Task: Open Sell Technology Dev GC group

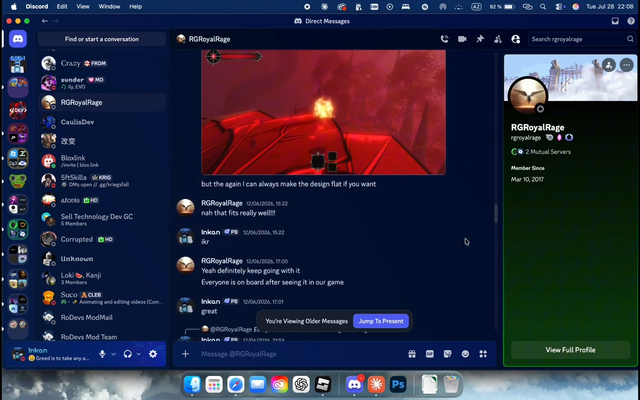Action: coord(102,220)
